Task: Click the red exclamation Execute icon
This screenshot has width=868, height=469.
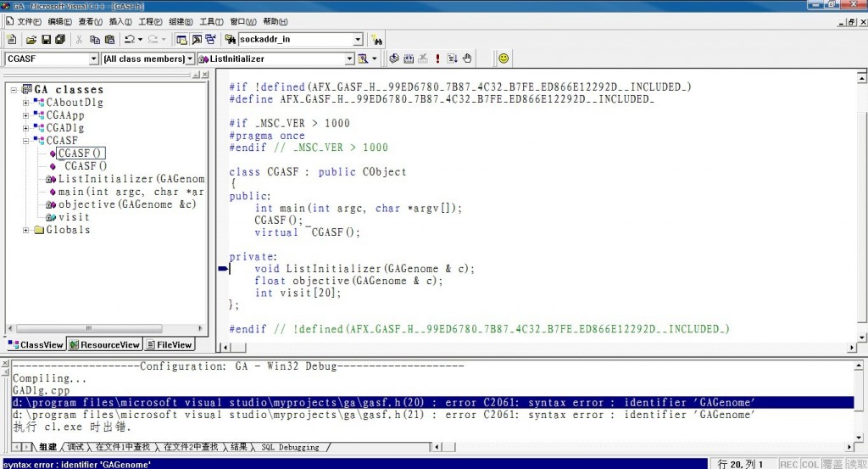Action: [x=437, y=59]
